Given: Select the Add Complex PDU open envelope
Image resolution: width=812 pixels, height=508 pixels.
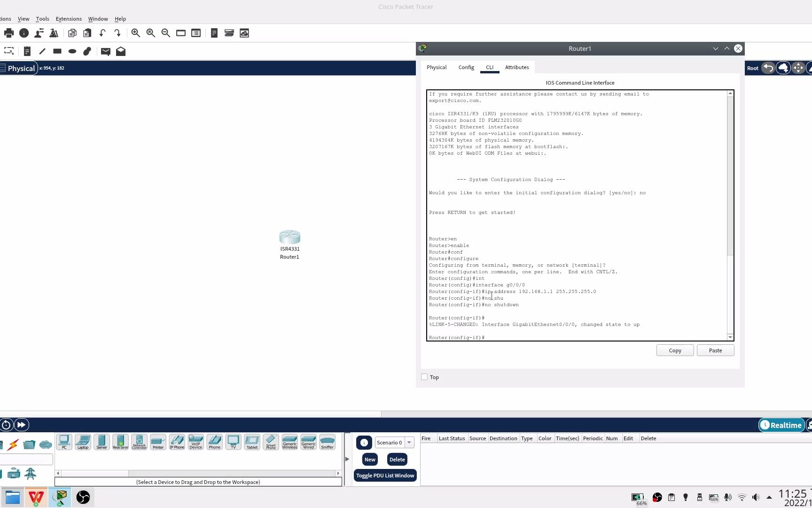Looking at the screenshot, I should tap(121, 51).
